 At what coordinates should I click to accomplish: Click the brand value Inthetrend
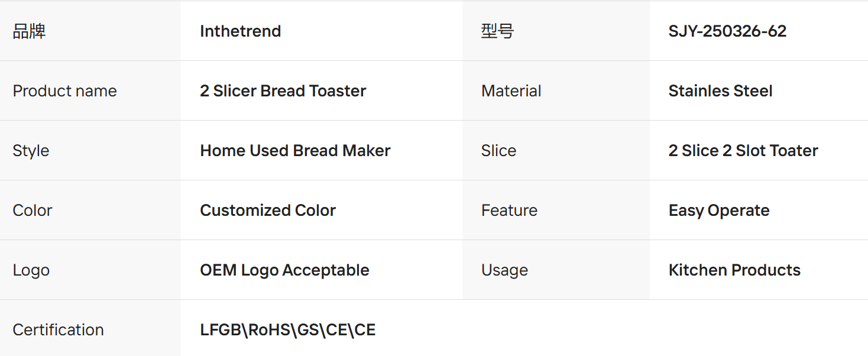(240, 31)
